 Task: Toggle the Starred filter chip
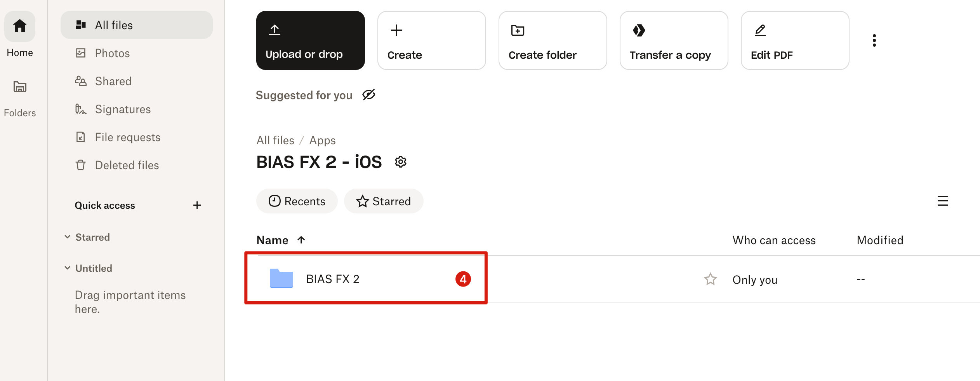[x=384, y=201]
